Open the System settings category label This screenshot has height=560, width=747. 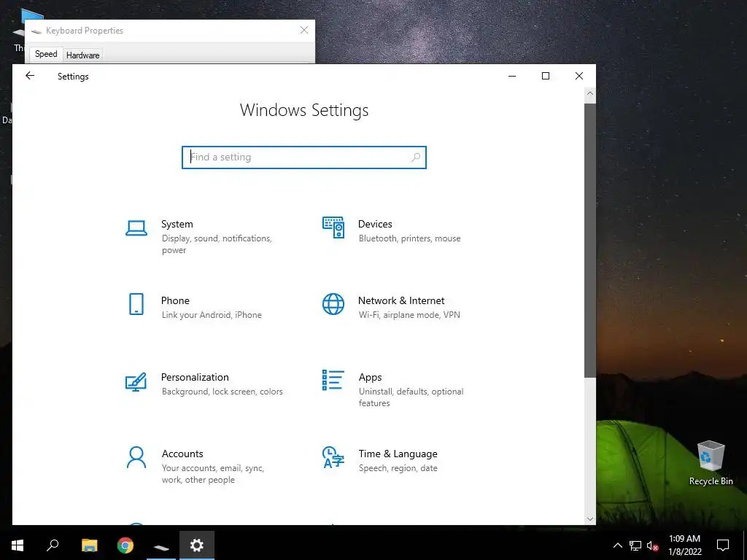point(177,224)
